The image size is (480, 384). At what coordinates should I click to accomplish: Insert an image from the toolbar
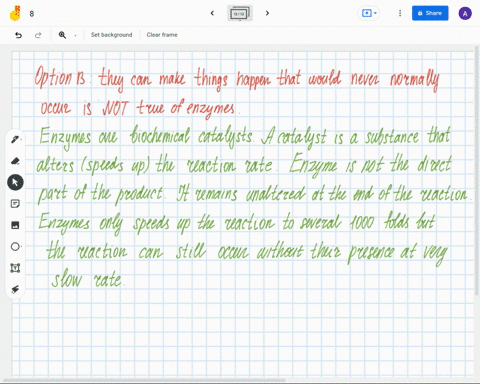tap(15, 225)
